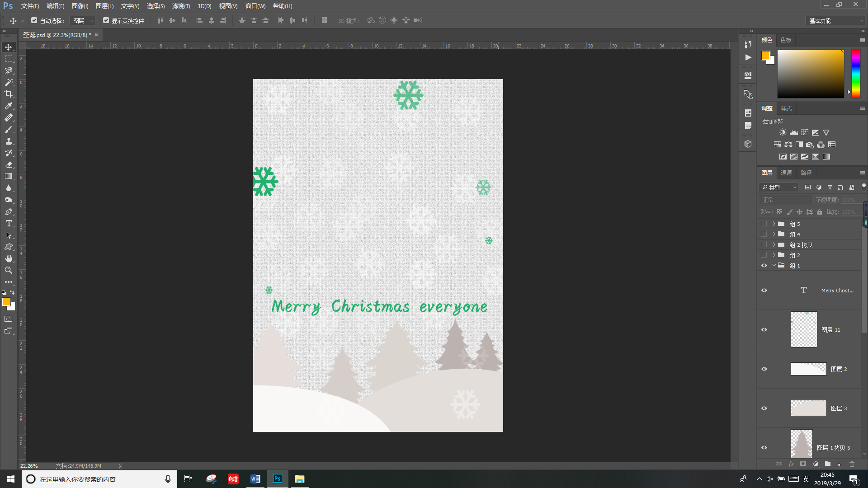Click the Play actions panel icon
Viewport: 868px width, 488px height.
pos(748,57)
